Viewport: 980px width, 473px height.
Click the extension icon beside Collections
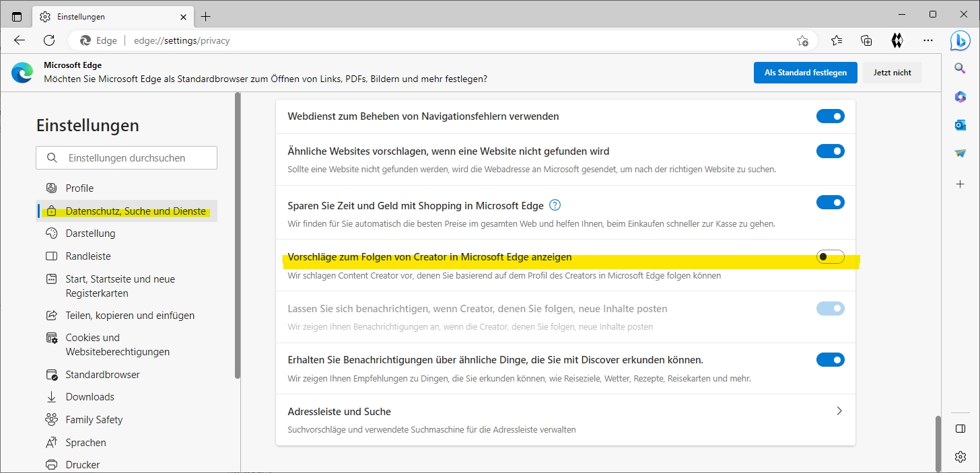[897, 40]
